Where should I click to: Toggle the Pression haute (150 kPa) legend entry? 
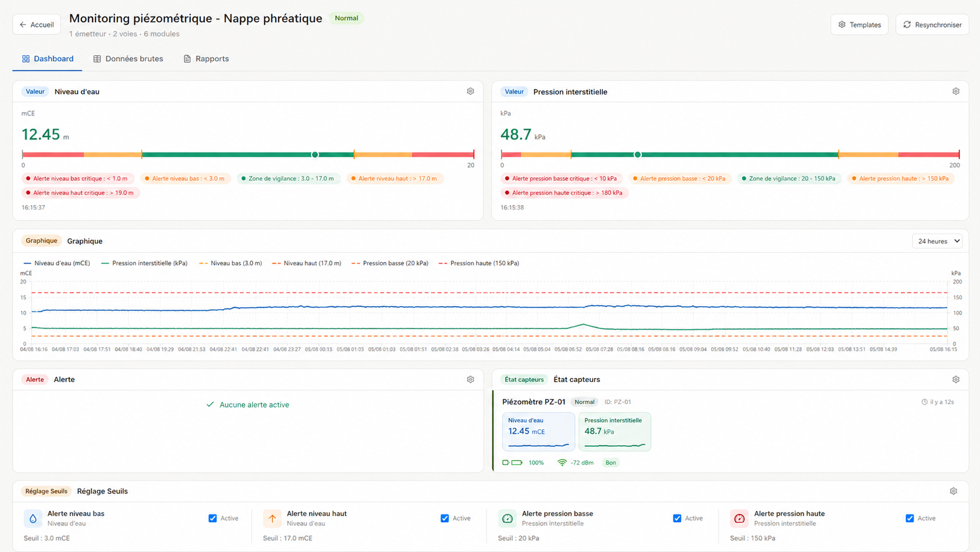click(x=479, y=263)
